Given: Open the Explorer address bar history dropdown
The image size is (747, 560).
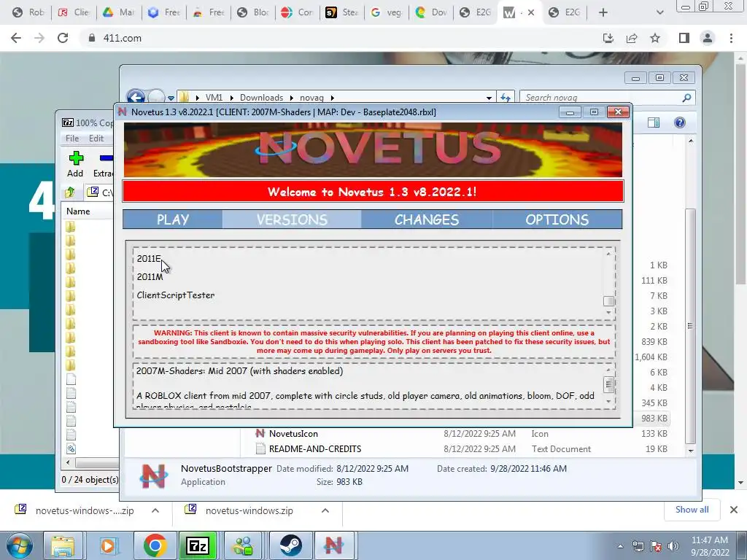Looking at the screenshot, I should (489, 98).
